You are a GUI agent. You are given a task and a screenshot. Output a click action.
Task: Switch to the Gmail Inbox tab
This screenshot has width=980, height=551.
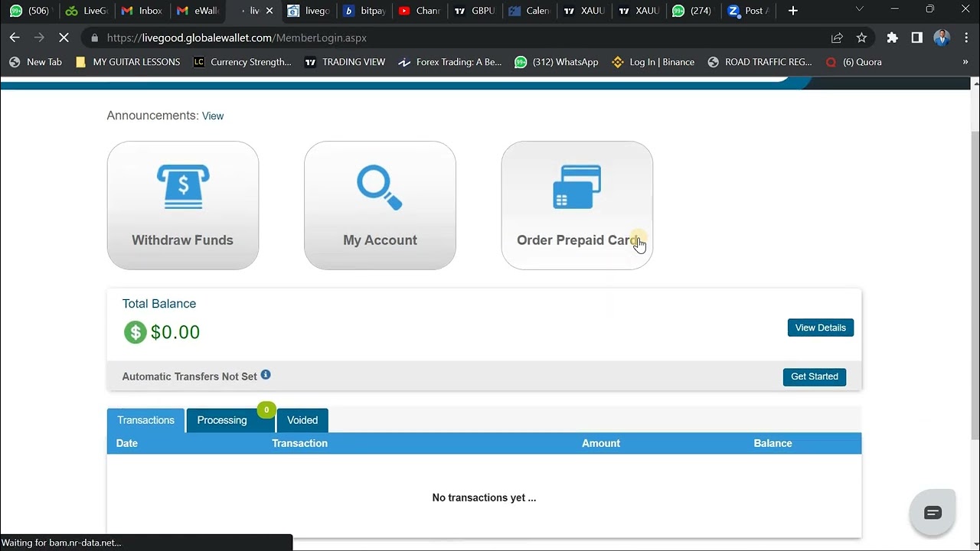tap(142, 11)
